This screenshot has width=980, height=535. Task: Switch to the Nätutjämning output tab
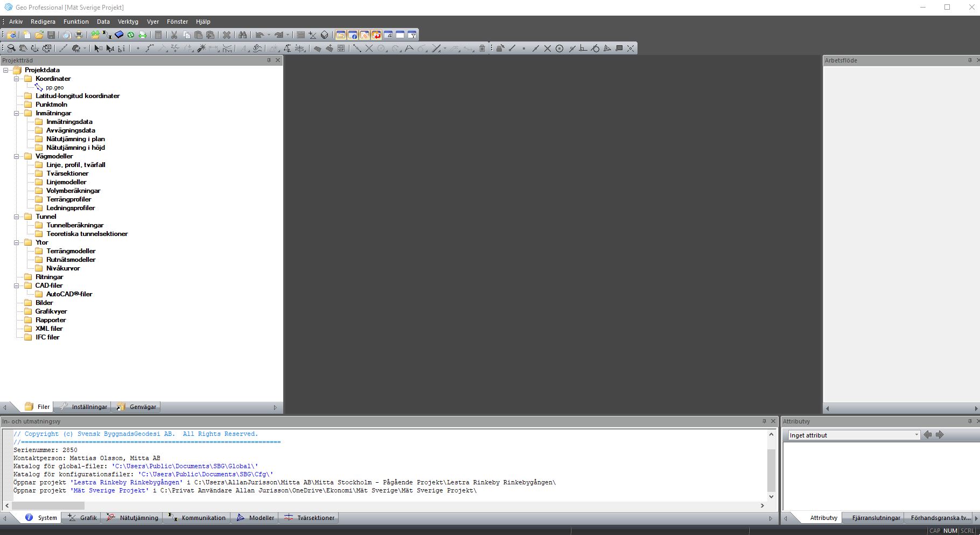132,518
